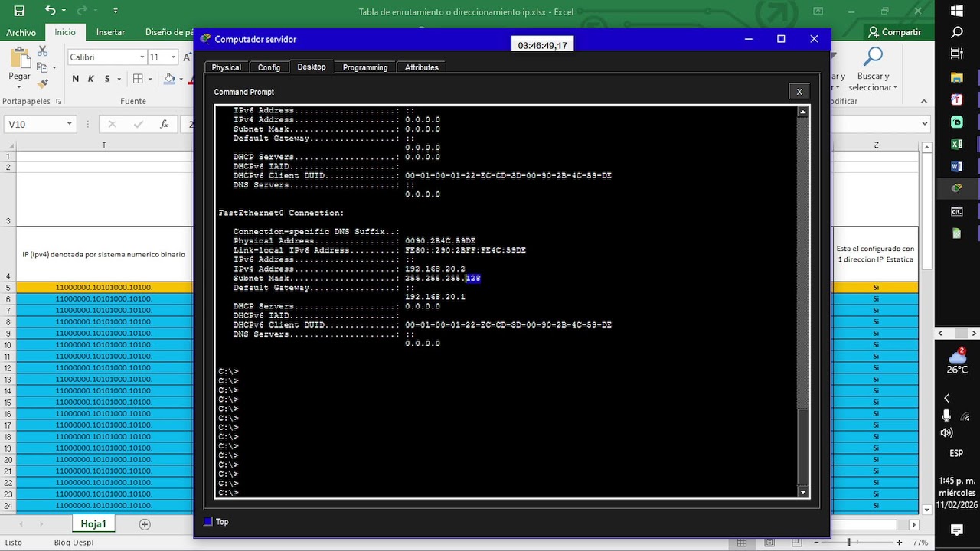Expand the Excel formula bar chevron
Viewport: 980px width, 551px height.
[x=925, y=124]
